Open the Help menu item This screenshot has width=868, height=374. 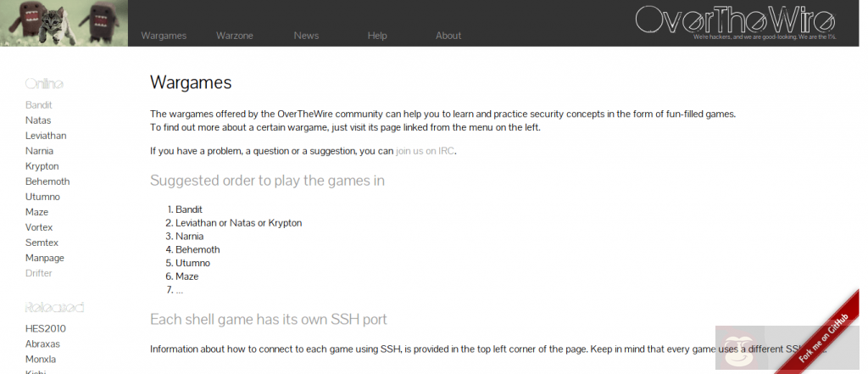(377, 36)
